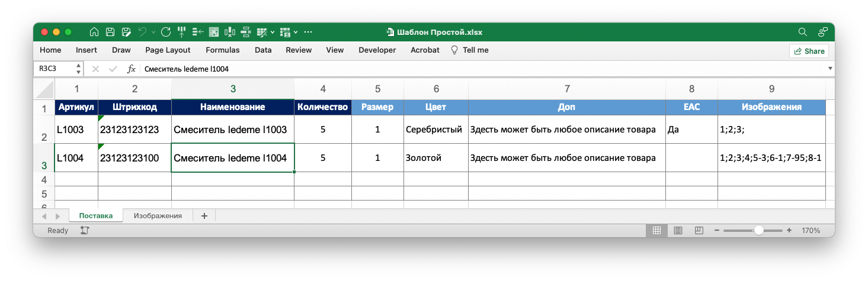Click the Undo arrow icon
Viewport: 868px width, 281px height.
[142, 32]
